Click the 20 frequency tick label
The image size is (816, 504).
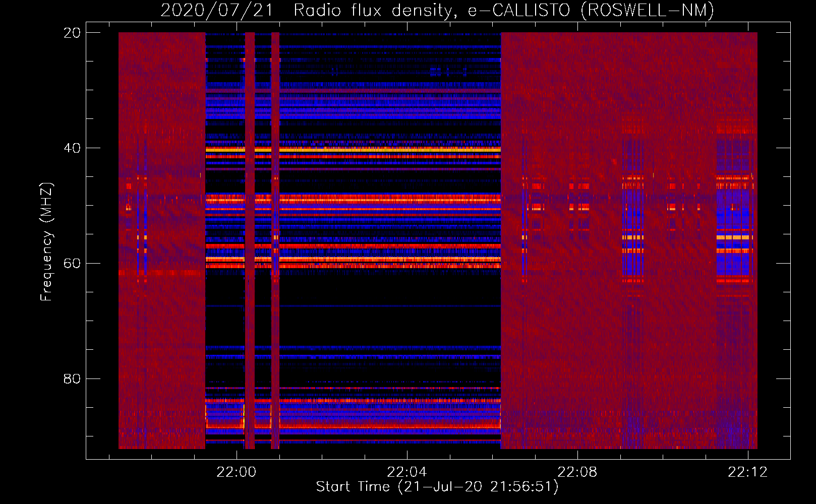(72, 33)
